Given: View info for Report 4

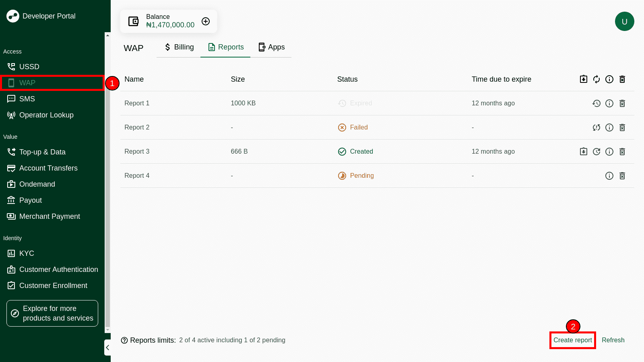Looking at the screenshot, I should [609, 176].
